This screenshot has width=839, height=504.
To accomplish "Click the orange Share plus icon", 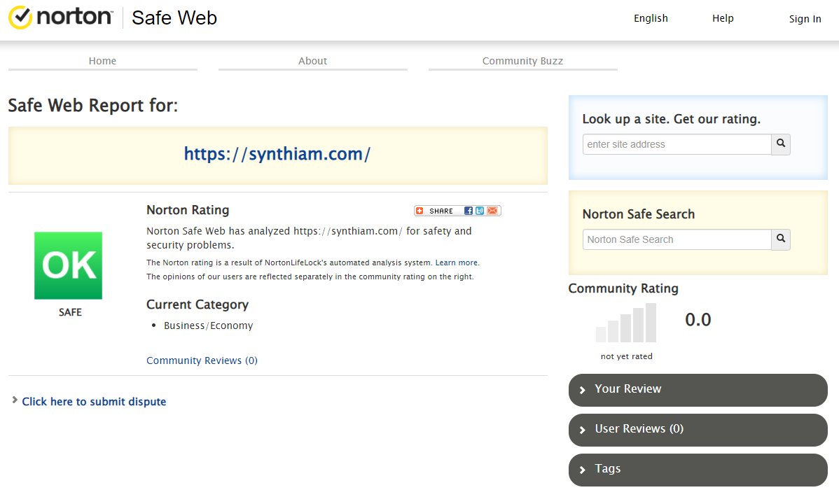I will pos(420,211).
